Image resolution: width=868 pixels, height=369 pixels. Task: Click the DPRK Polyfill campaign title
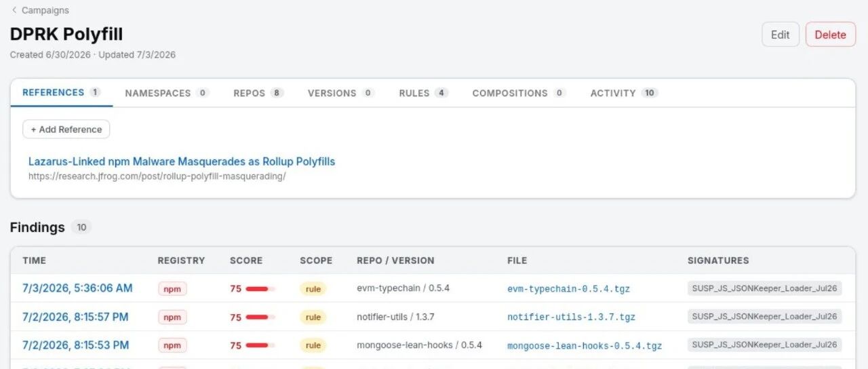(x=66, y=34)
